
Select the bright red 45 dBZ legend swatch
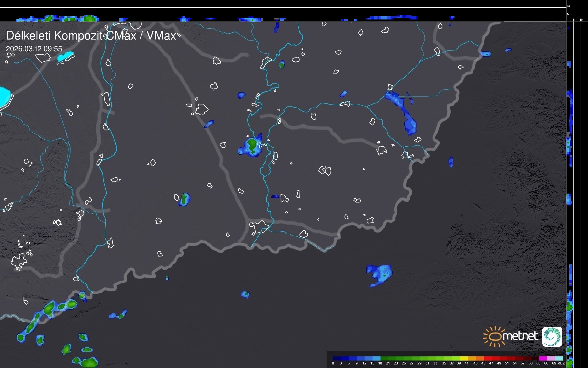[487, 358]
